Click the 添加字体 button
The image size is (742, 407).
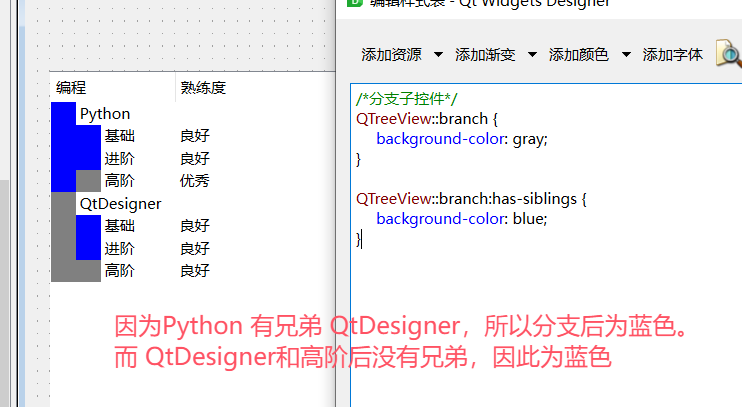(672, 55)
